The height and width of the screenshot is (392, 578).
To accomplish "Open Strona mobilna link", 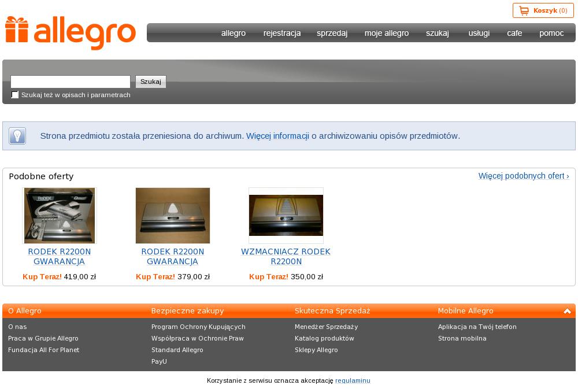I will (462, 338).
